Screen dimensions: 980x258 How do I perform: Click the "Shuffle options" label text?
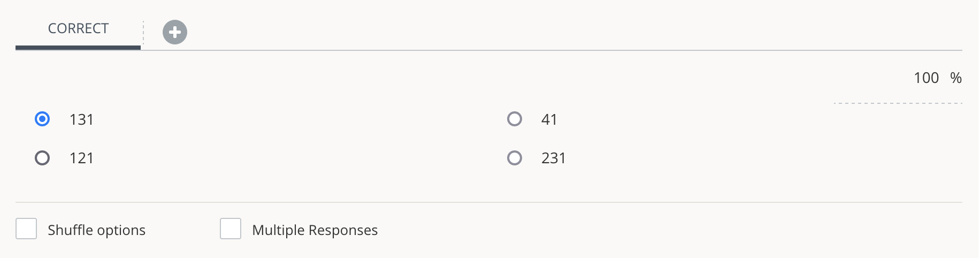click(x=97, y=230)
